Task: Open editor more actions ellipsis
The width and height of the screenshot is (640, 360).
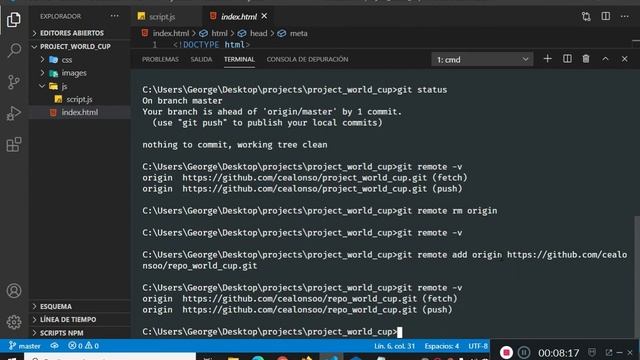Action: click(x=625, y=16)
